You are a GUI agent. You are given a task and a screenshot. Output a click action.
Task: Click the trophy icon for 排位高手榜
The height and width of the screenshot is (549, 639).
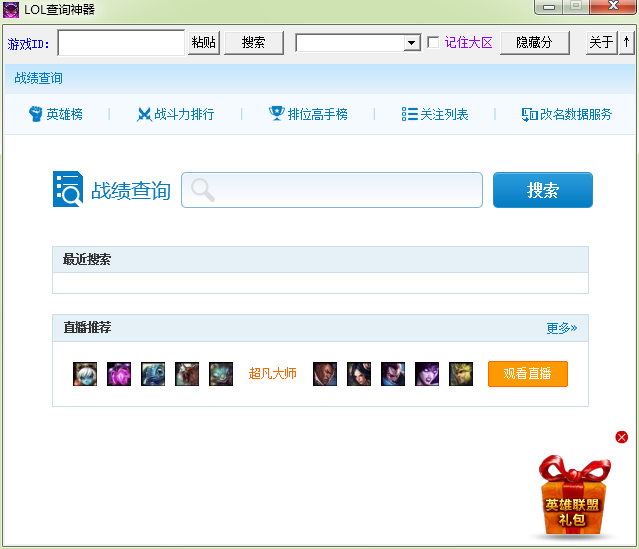(x=276, y=113)
